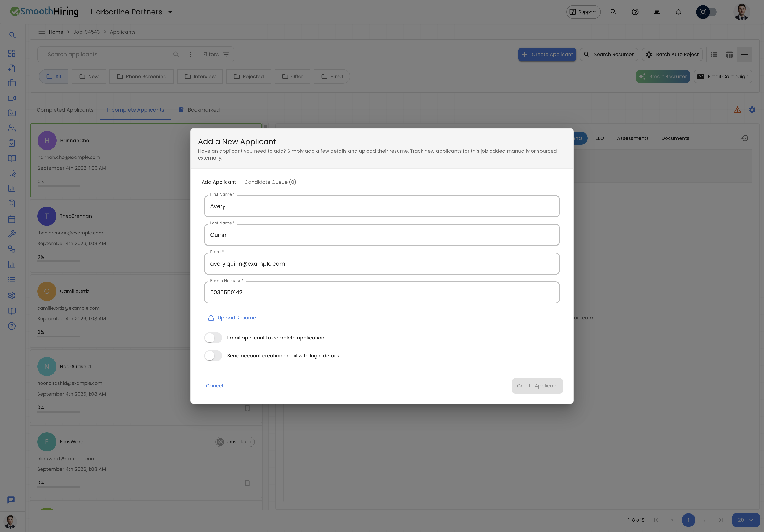764x532 pixels.
Task: Open the help question mark icon in header
Action: (x=635, y=12)
